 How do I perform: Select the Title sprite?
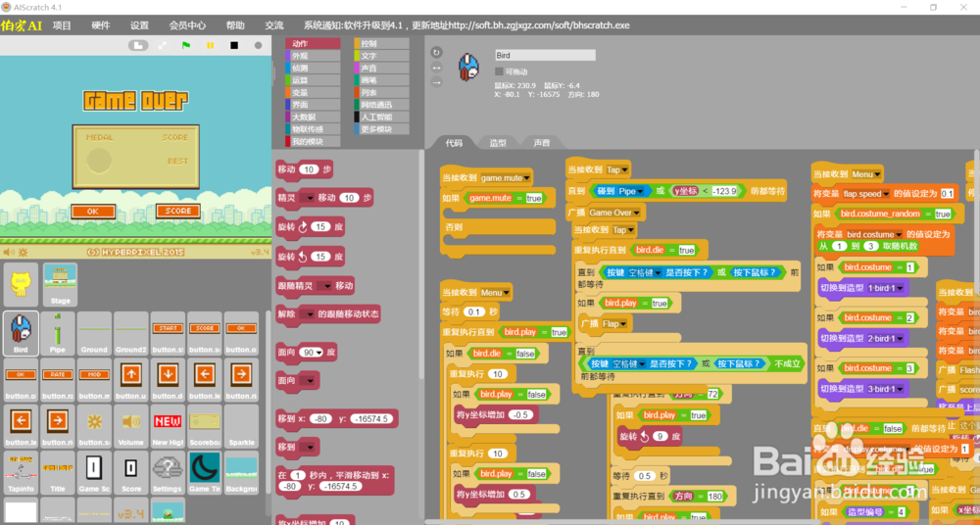point(58,472)
